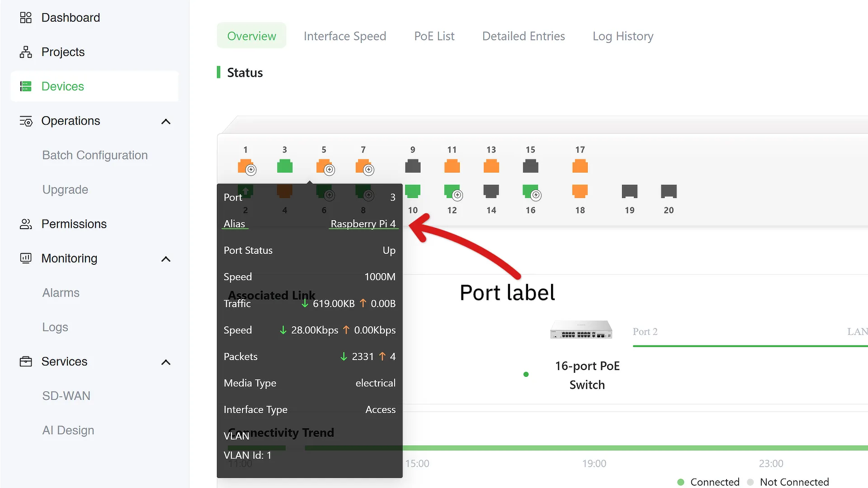Image resolution: width=868 pixels, height=488 pixels.
Task: Select gray switch port 9
Action: [x=413, y=166]
